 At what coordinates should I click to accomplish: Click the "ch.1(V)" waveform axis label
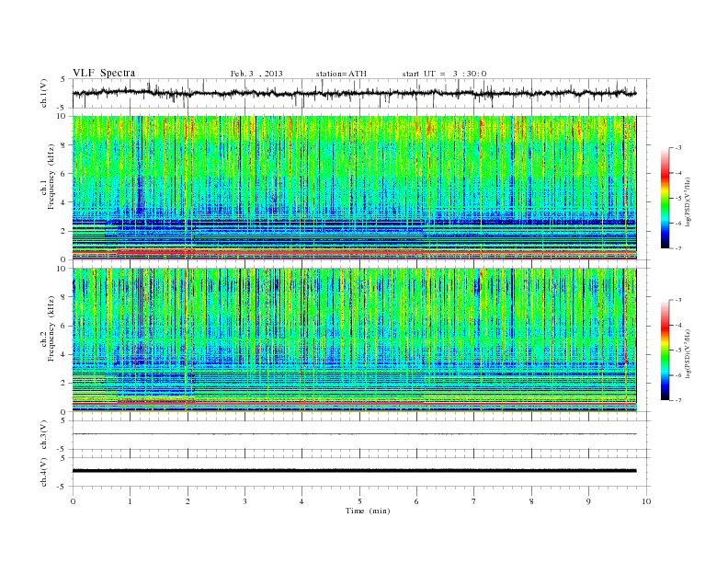[x=44, y=93]
